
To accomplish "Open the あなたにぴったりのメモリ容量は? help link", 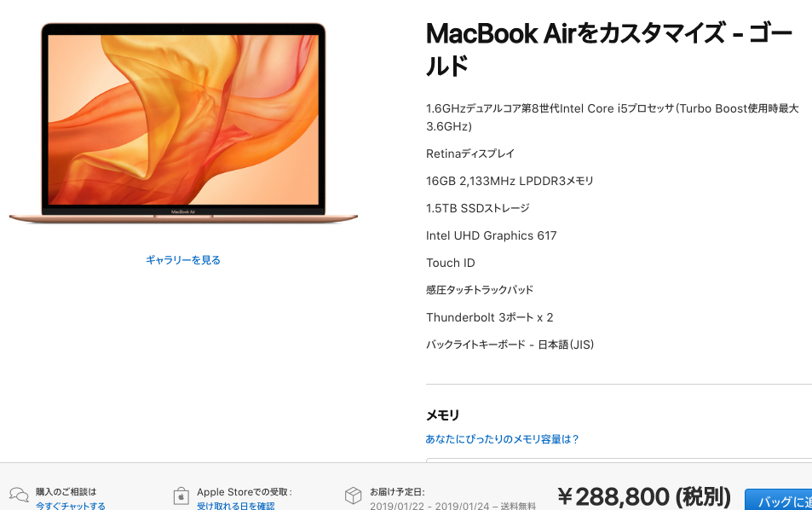I will (x=502, y=439).
